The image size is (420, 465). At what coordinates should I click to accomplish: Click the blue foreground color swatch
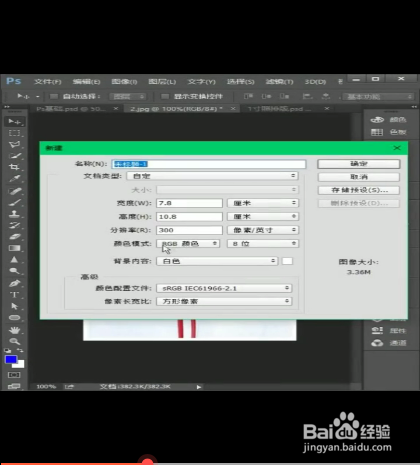[10, 359]
